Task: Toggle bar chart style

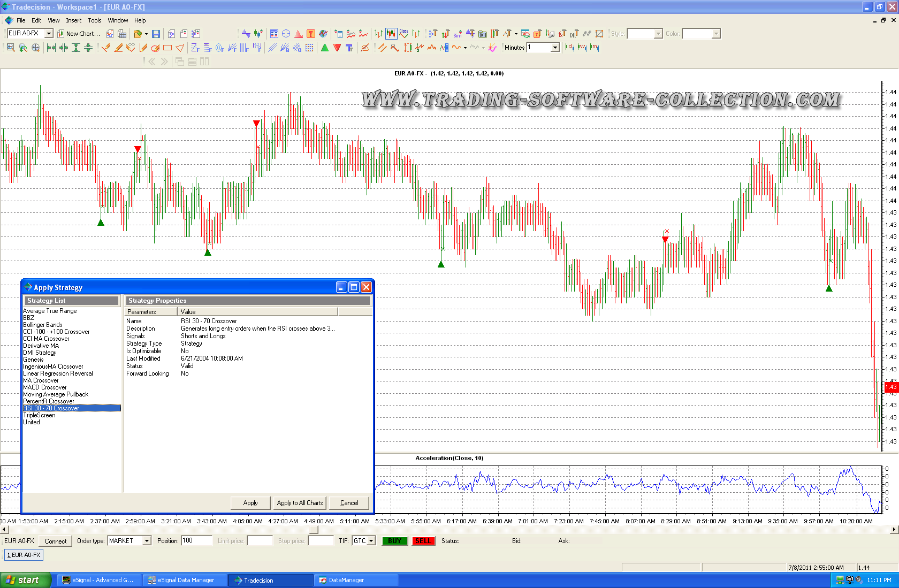Action: pos(379,34)
